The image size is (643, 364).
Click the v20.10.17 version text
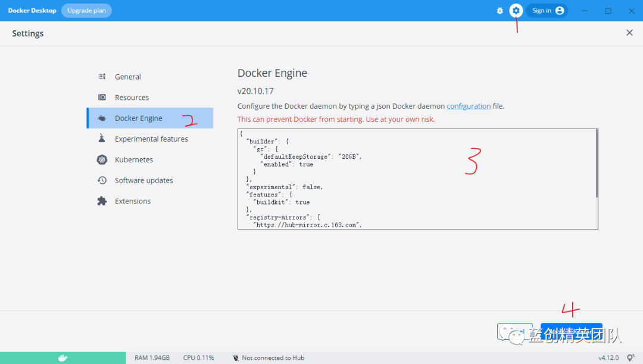click(x=255, y=91)
